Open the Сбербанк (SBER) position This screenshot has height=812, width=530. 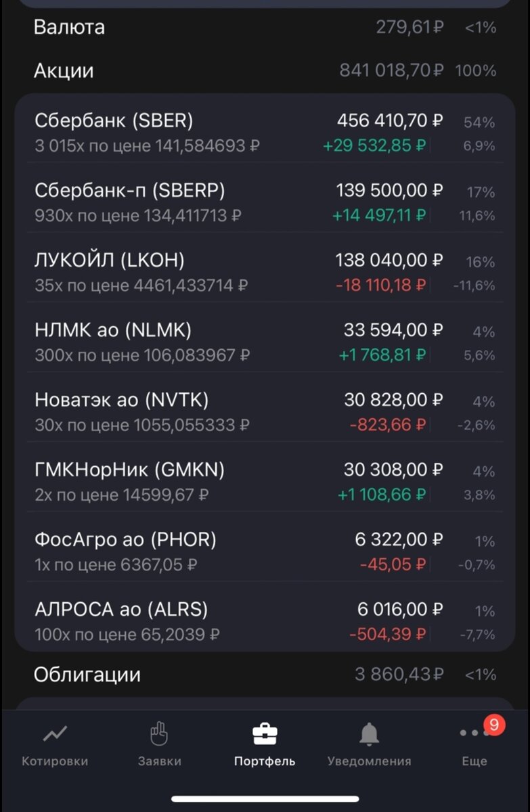click(265, 132)
